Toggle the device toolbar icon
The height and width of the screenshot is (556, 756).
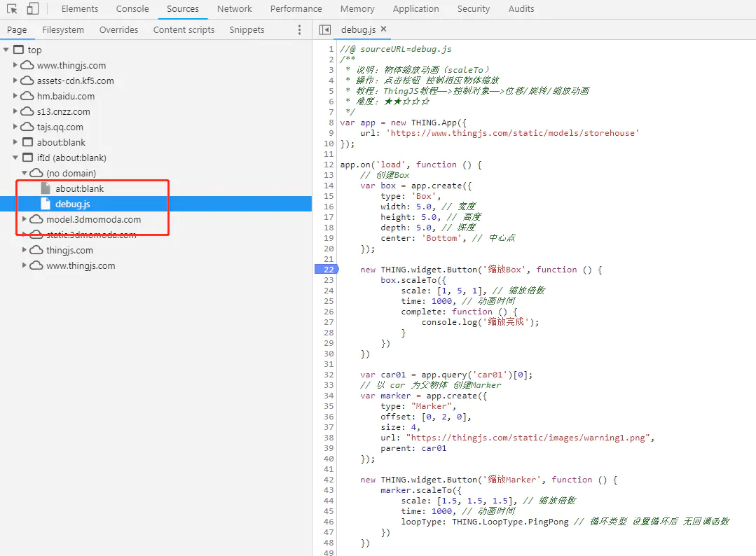[x=32, y=8]
